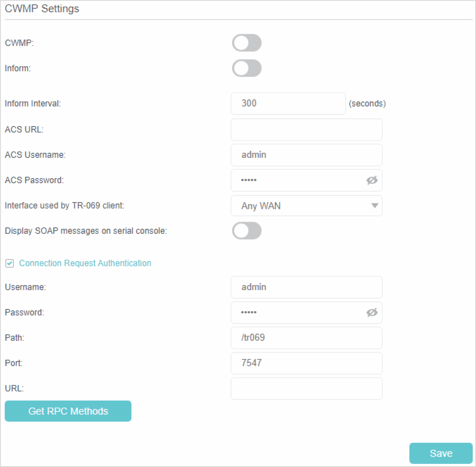Focus the Connection Request Username field
This screenshot has width=476, height=467.
click(306, 287)
